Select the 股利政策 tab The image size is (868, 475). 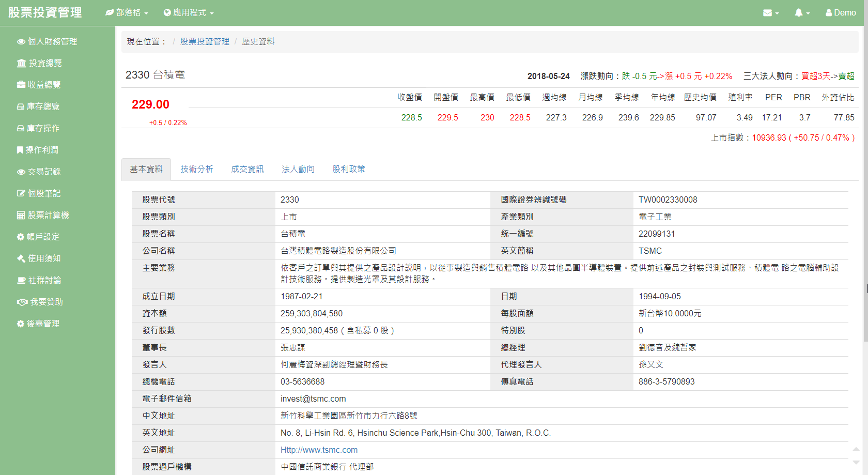349,169
